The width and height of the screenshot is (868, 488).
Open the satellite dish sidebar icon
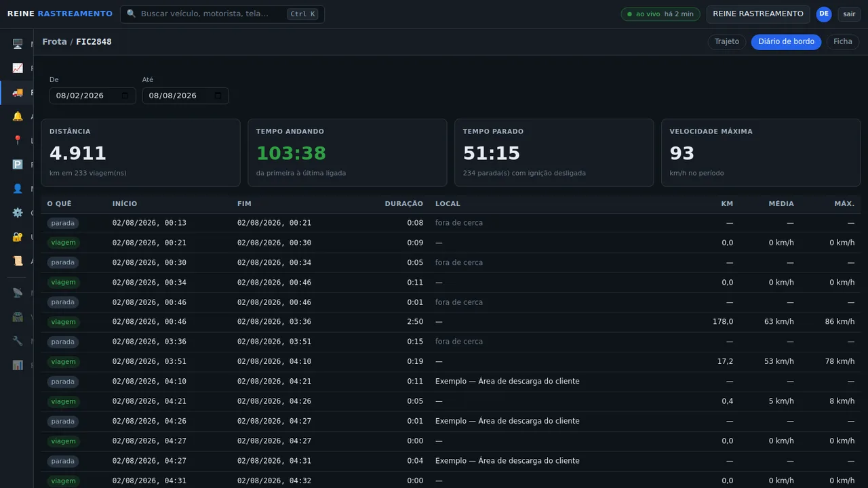(x=18, y=293)
